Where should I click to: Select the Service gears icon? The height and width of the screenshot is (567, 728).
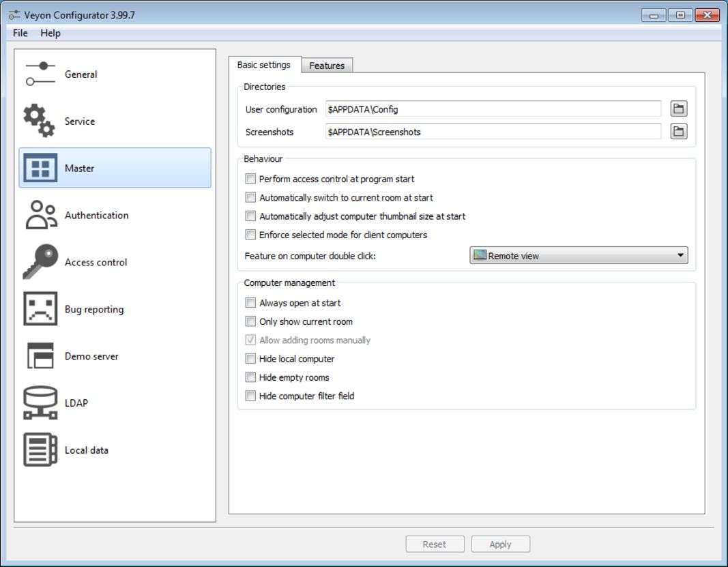coord(39,121)
